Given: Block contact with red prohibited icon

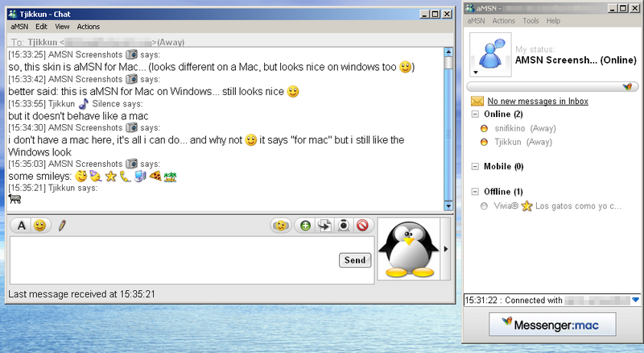Looking at the screenshot, I should click(x=362, y=226).
